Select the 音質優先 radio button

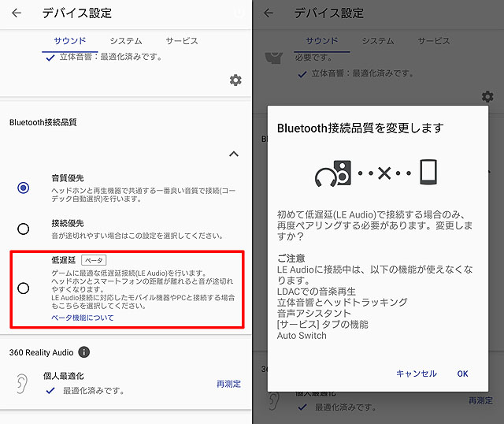pos(23,188)
